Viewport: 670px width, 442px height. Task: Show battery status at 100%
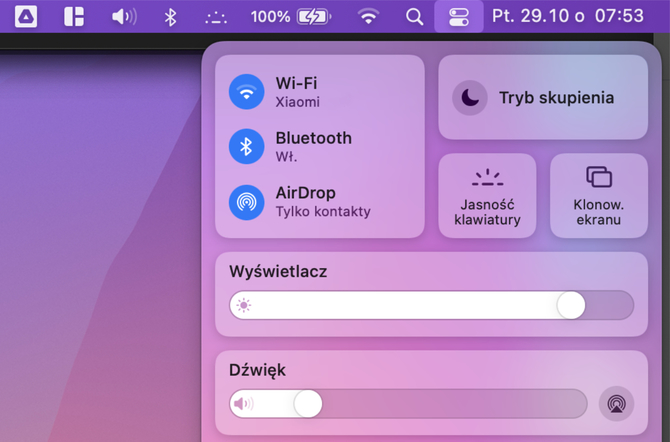tap(291, 17)
